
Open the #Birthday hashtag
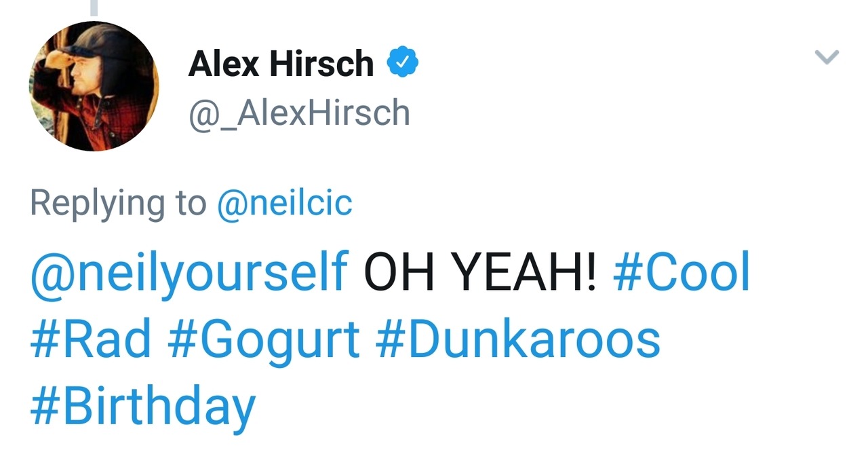[x=142, y=407]
